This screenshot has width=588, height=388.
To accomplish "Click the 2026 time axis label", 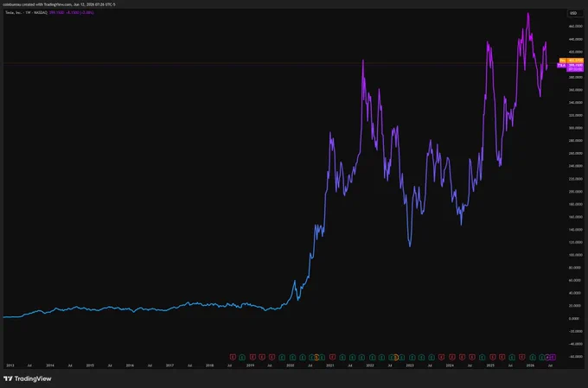I will (530, 366).
